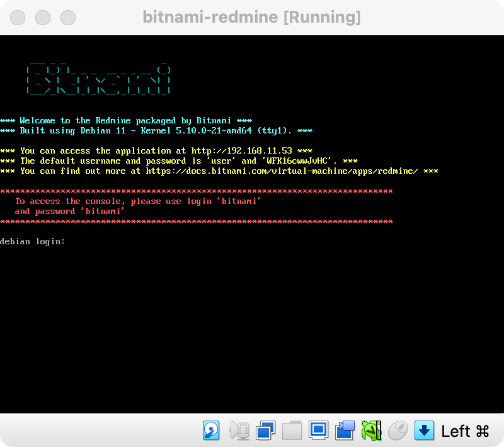Viewport: 504px width, 447px height.
Task: Click the "and password 'bitnami'" line
Action: click(69, 212)
